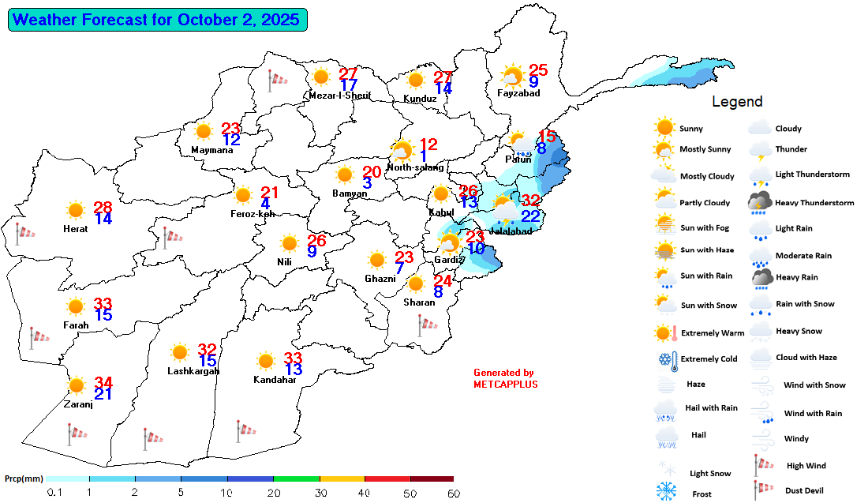This screenshot has height=503, width=868.
Task: Click Kabul's maximum temperature 26
Action: point(468,190)
